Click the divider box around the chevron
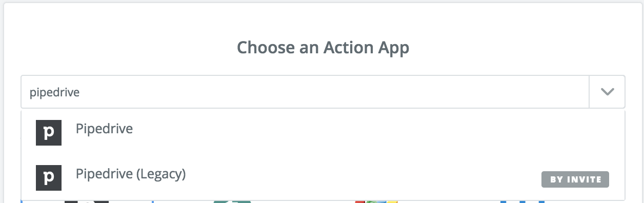Image resolution: width=644 pixels, height=203 pixels. (607, 92)
